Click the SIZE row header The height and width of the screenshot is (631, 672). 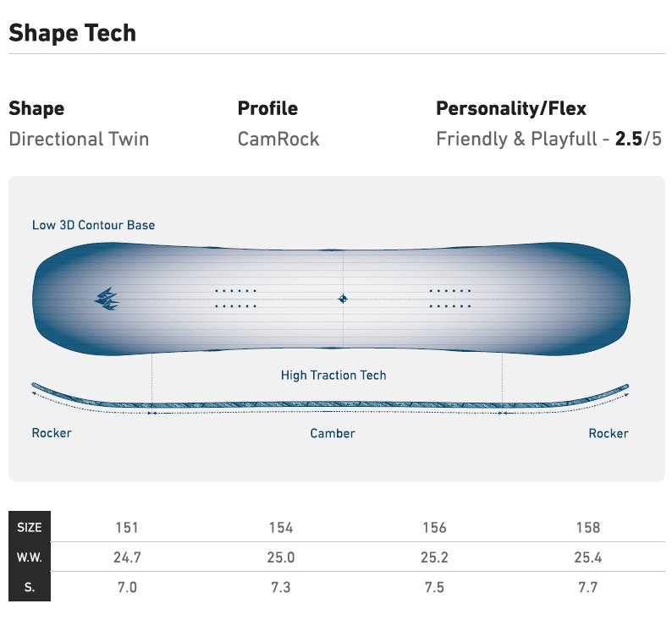(x=30, y=528)
